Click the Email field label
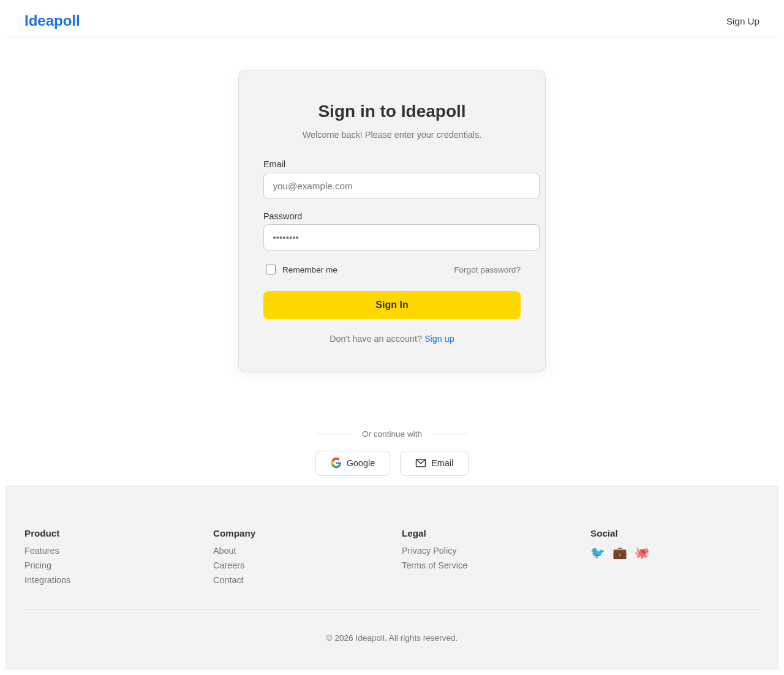This screenshot has width=784, height=675. 274,164
